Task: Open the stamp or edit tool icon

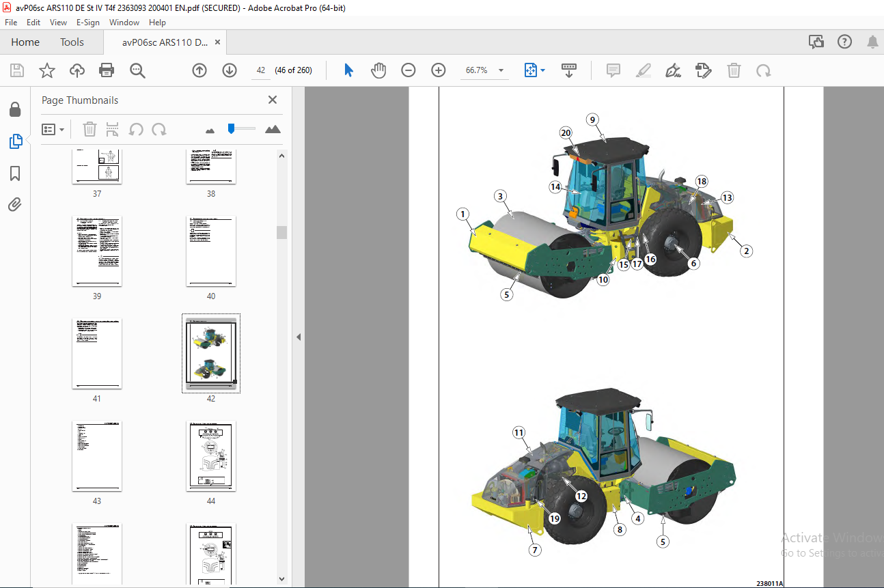Action: 703,70
